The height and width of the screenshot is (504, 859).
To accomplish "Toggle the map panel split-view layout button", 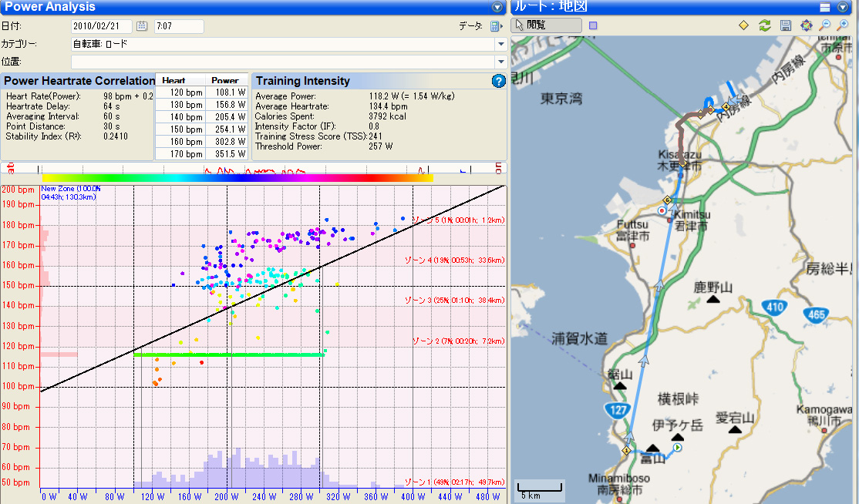I will 824,7.
